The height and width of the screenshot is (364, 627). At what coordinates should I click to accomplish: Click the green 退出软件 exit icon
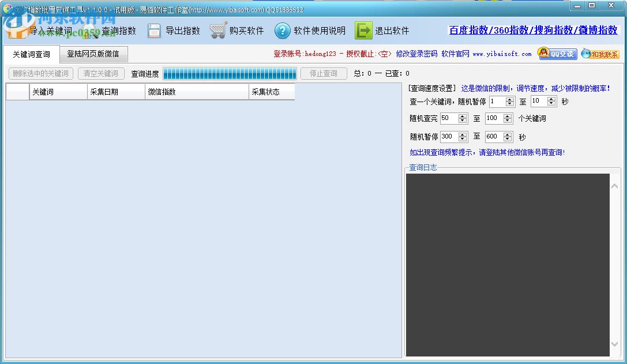coord(363,31)
